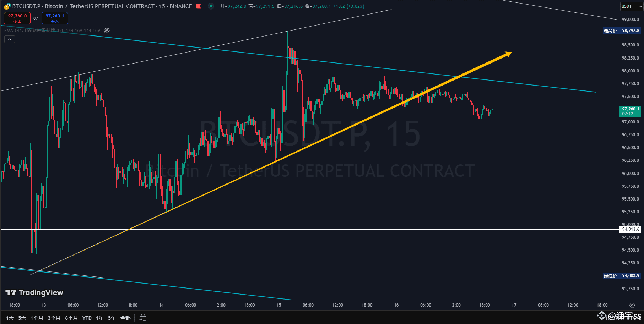Collapse the legend panel with chevron arrow
Screen dimensions: 644x324
9,39
